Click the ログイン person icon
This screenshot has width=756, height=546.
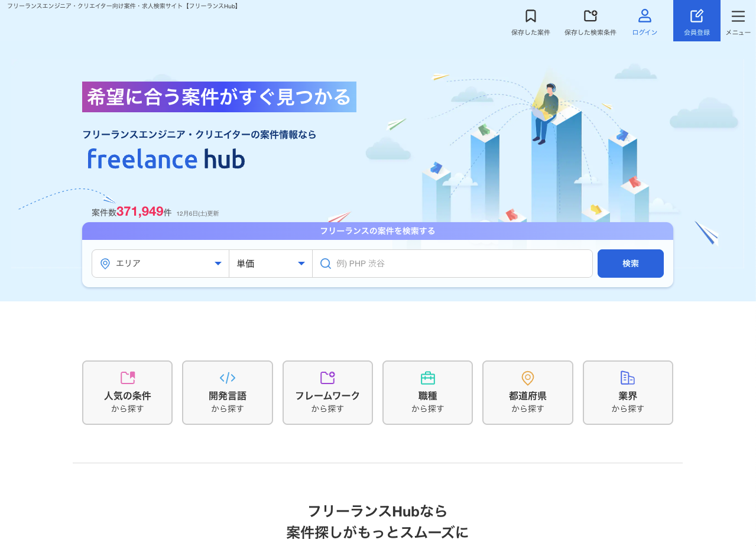(644, 16)
